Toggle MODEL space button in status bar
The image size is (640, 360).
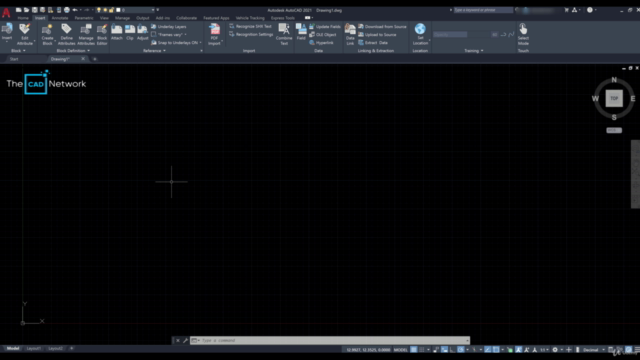(x=400, y=350)
